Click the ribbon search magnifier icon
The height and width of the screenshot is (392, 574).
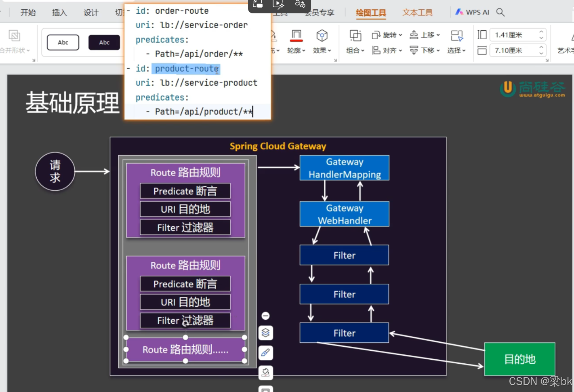point(500,12)
